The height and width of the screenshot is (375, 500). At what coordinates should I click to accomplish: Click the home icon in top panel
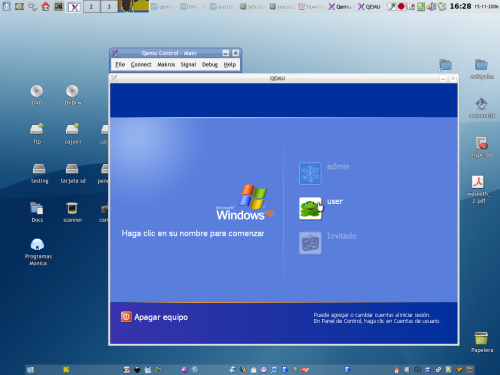46,6
